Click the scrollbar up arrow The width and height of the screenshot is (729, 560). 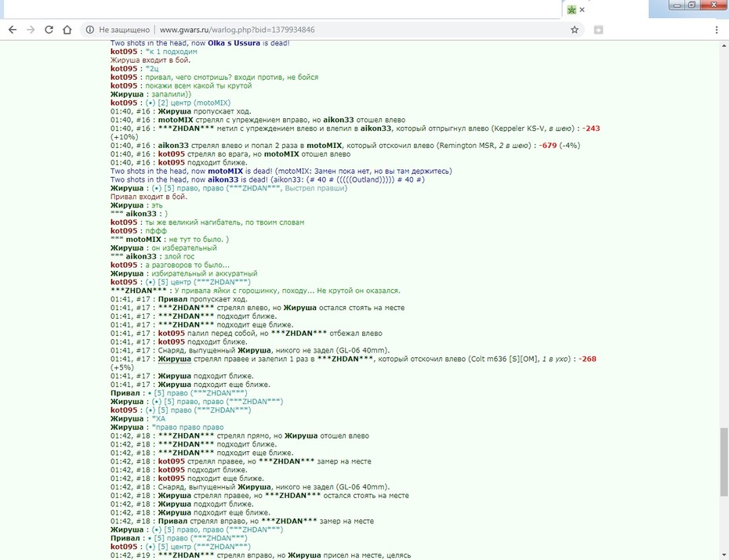(724, 45)
